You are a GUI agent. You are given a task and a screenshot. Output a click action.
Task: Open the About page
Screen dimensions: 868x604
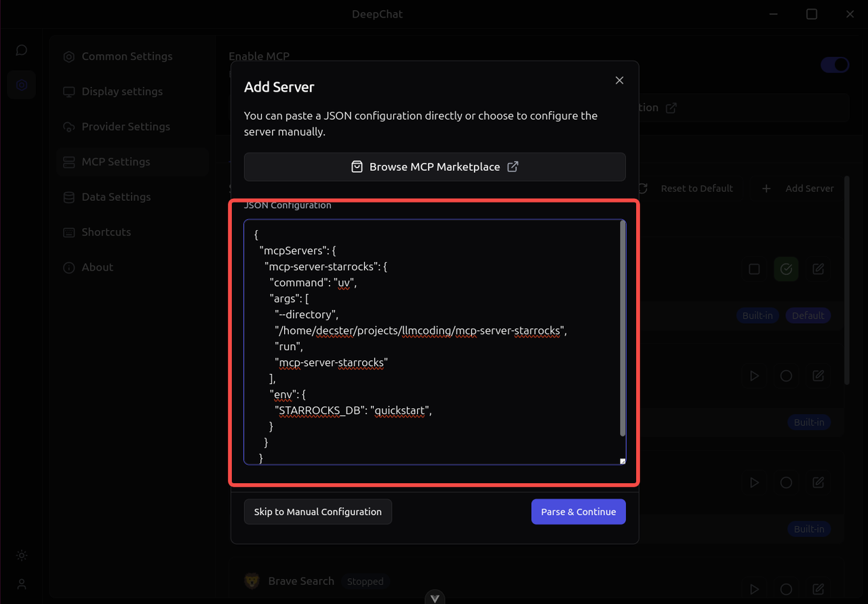[x=133, y=267]
